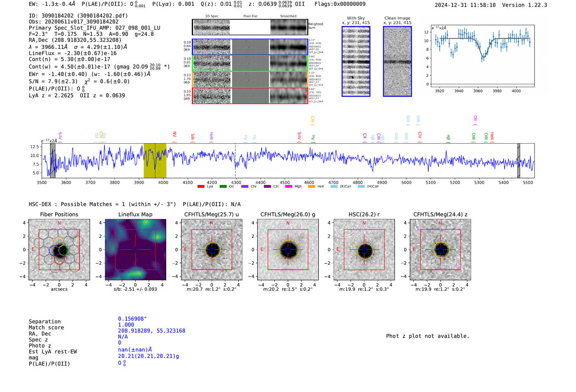Select the blue-bordered fiber spectrum row
Image resolution: width=576 pixels, height=392 pixels.
click(250, 47)
